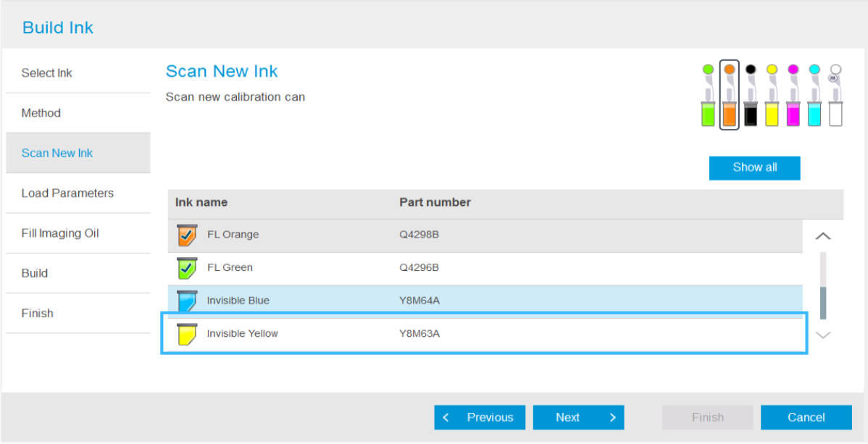Image resolution: width=868 pixels, height=444 pixels.
Task: Go to the Fill Imaging Oil step
Action: pos(78,233)
